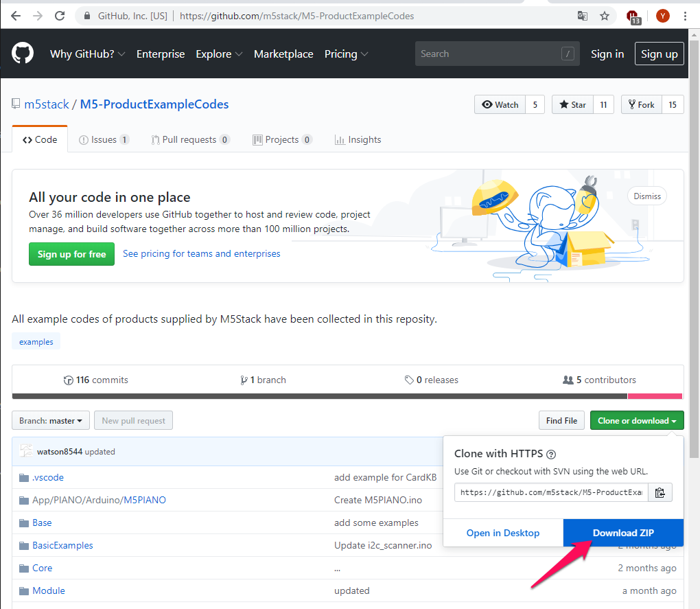Open the Pull requests tab
Screen dimensions: 700x609
tap(190, 139)
